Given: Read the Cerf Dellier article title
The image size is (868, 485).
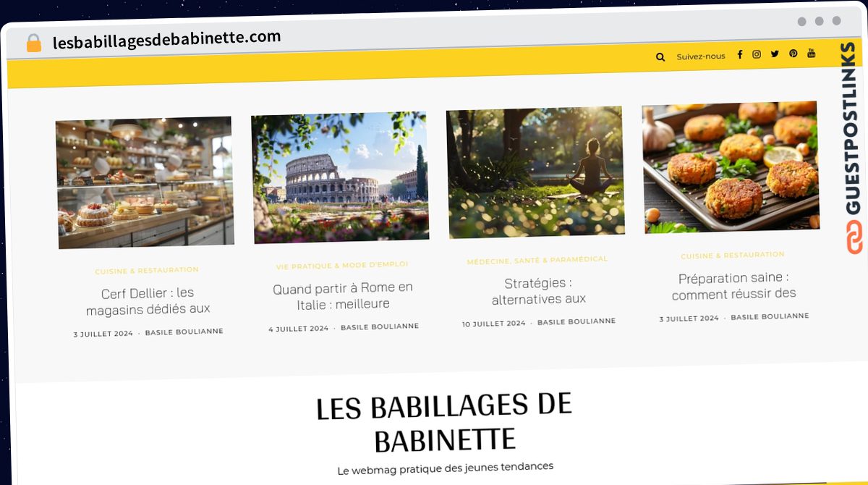Looking at the screenshot, I should 148,301.
